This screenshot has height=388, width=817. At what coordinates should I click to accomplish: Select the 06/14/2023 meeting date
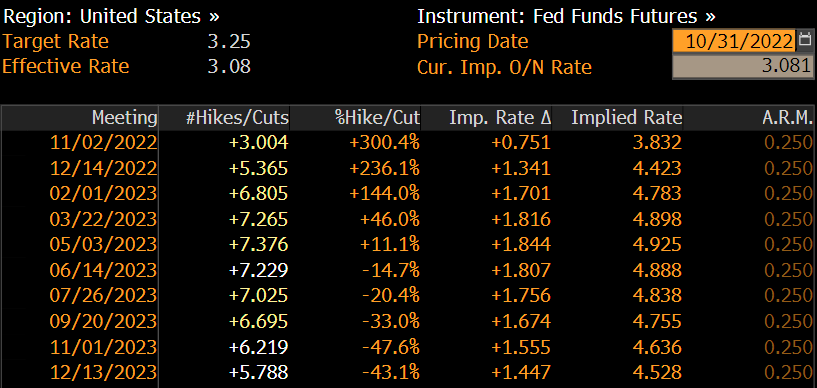(103, 270)
